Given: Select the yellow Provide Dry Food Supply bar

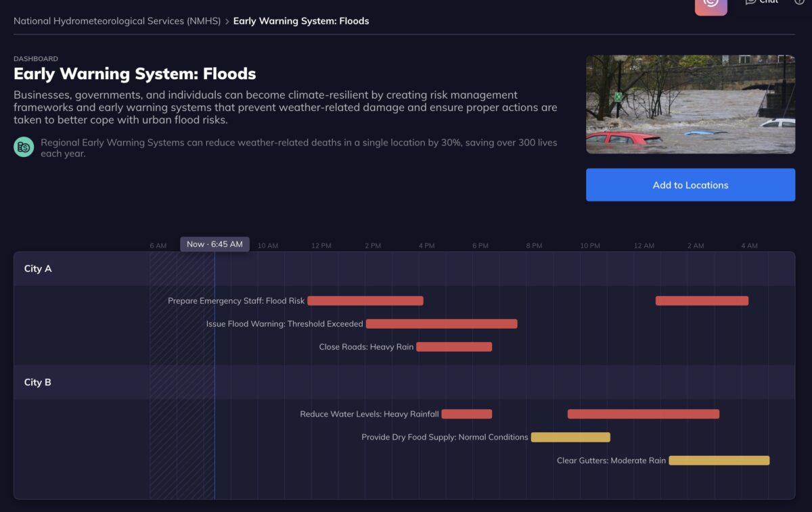Looking at the screenshot, I should [570, 438].
